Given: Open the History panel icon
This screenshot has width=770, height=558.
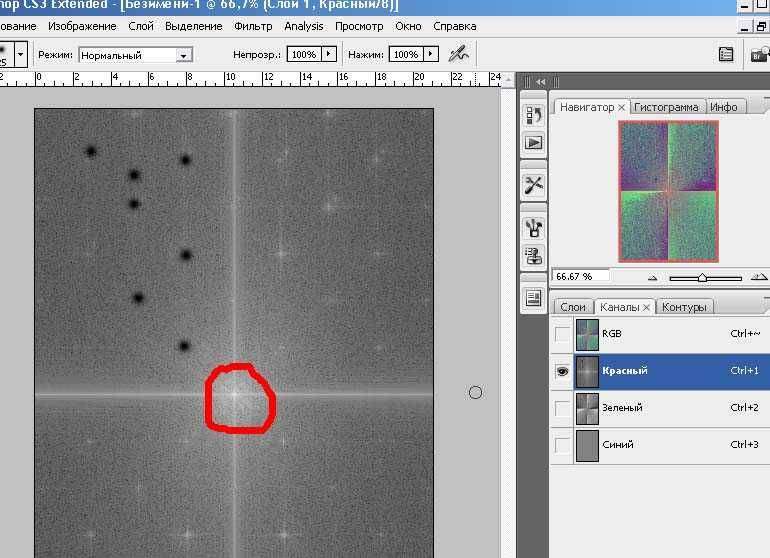Looking at the screenshot, I should tap(534, 116).
